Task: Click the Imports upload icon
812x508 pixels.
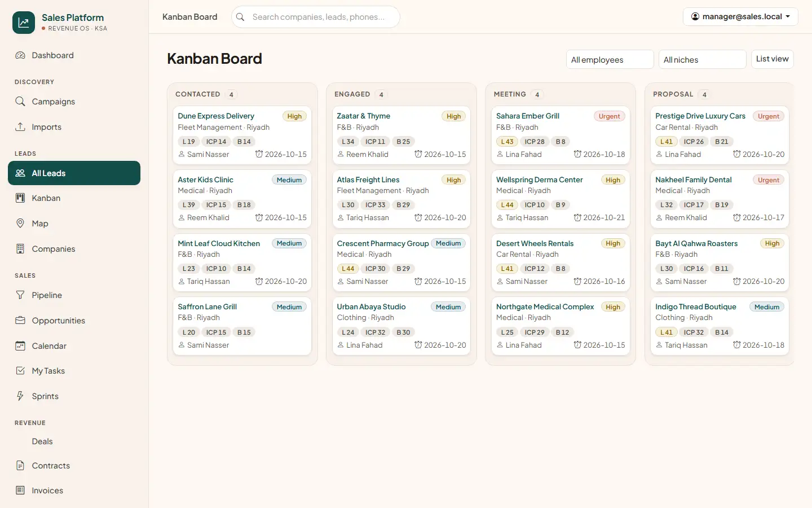Action: point(20,127)
